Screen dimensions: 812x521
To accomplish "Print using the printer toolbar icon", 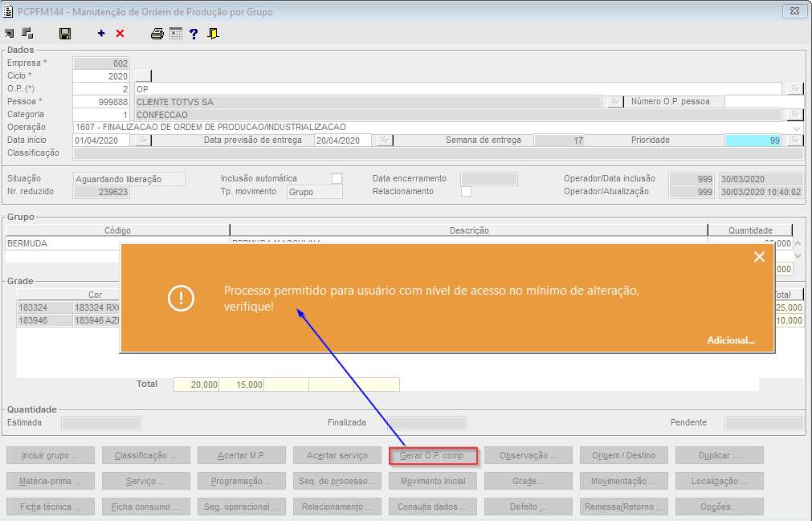I will pyautogui.click(x=157, y=34).
